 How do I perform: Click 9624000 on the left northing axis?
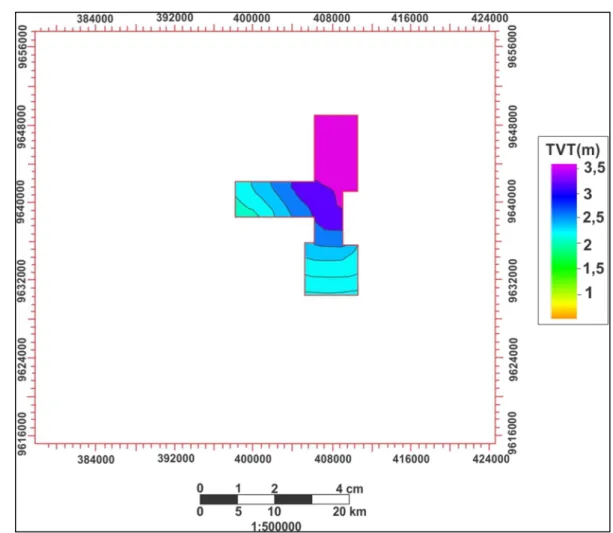(x=22, y=359)
